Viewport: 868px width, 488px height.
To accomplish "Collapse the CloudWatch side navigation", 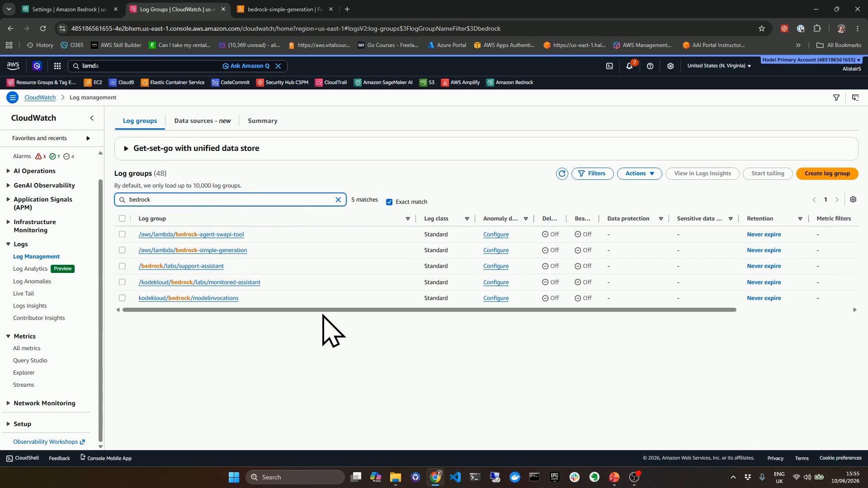I will [92, 118].
